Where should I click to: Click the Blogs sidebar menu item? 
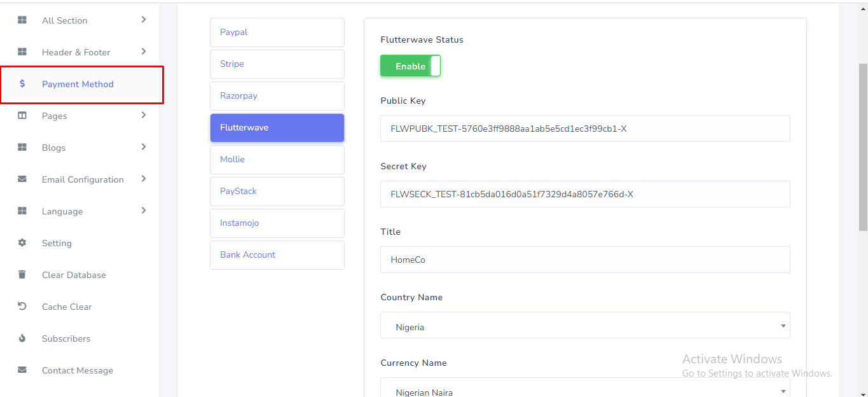click(x=54, y=148)
